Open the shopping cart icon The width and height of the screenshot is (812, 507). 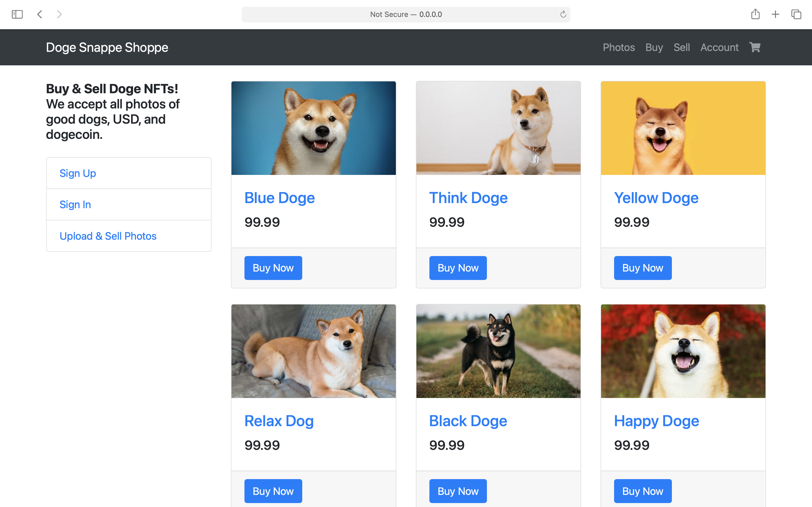[754, 47]
